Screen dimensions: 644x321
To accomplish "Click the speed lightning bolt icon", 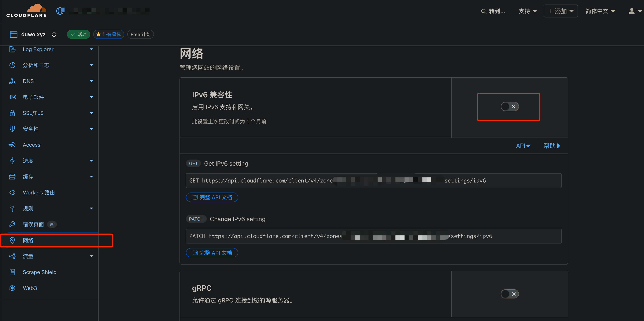I will (12, 161).
